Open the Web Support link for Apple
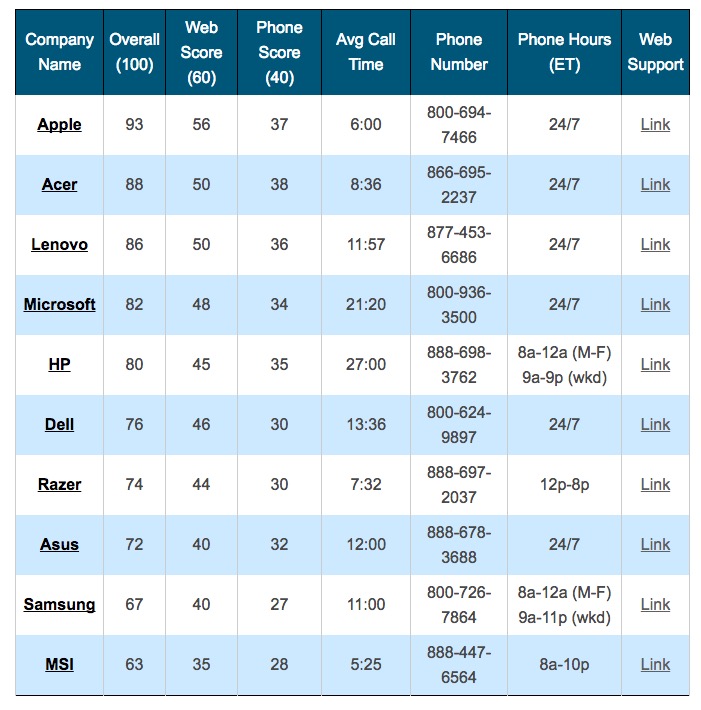 (x=655, y=125)
